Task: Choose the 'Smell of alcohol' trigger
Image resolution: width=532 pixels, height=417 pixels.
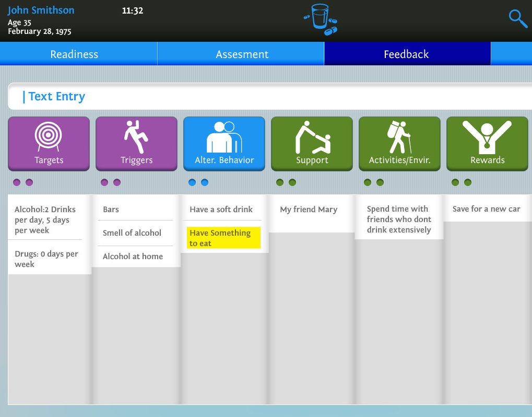Action: 132,233
